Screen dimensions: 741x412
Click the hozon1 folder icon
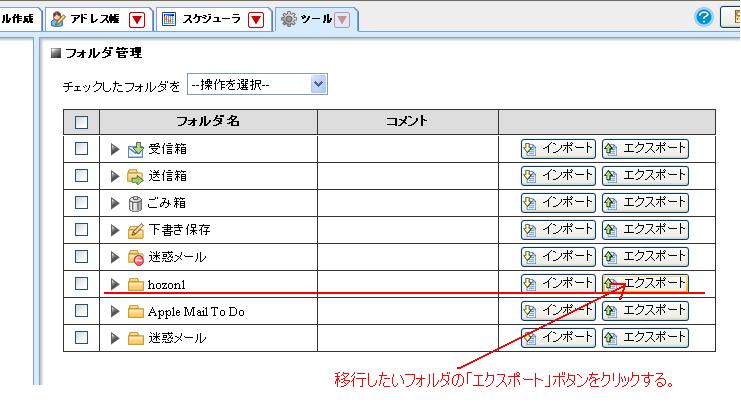136,284
